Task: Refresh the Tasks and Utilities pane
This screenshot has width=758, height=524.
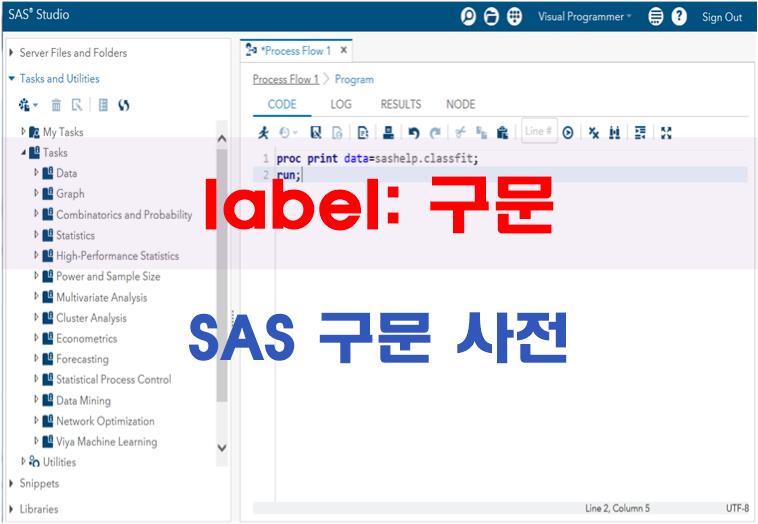Action: 124,104
